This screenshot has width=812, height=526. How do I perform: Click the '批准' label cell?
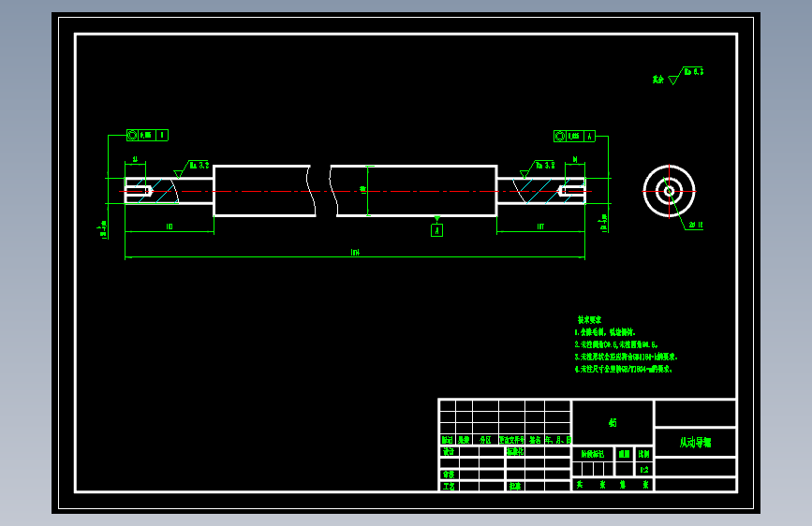coord(515,487)
